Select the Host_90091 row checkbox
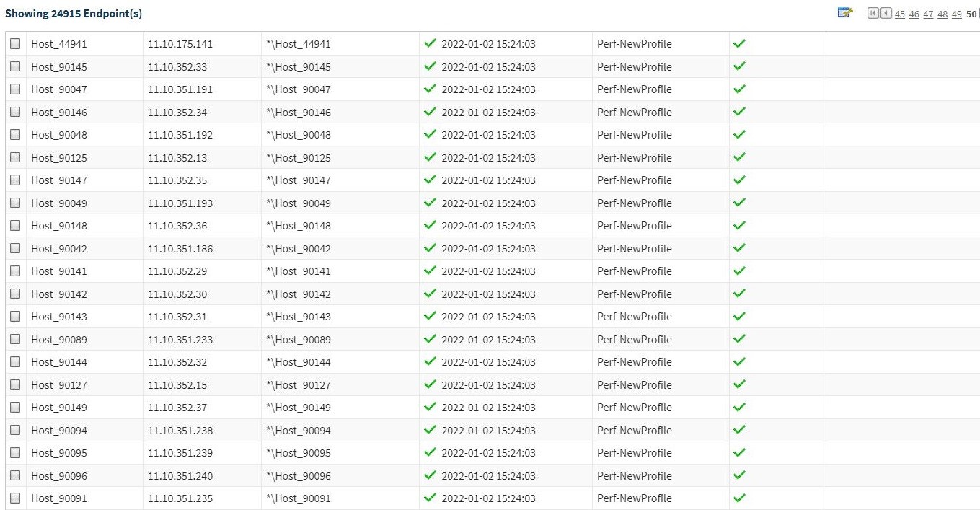This screenshot has height=510, width=980. click(15, 498)
